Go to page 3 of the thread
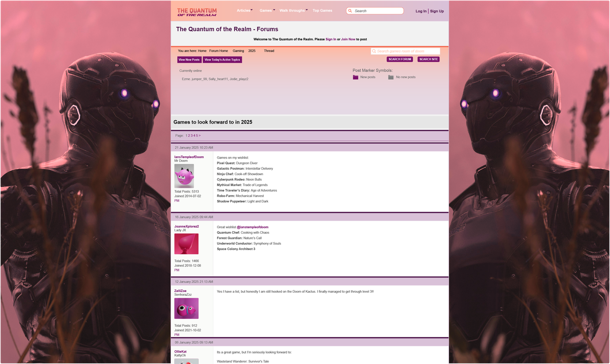 [191, 136]
